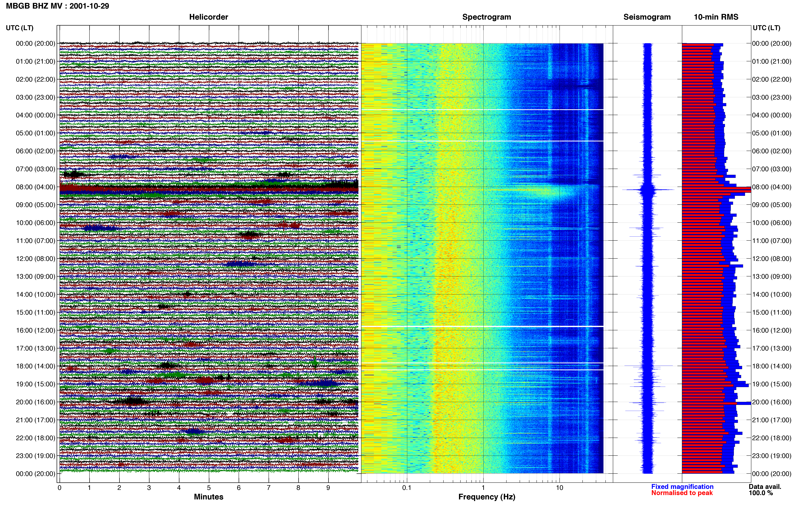Click the right 19:00 (15:00) time label

(772, 384)
